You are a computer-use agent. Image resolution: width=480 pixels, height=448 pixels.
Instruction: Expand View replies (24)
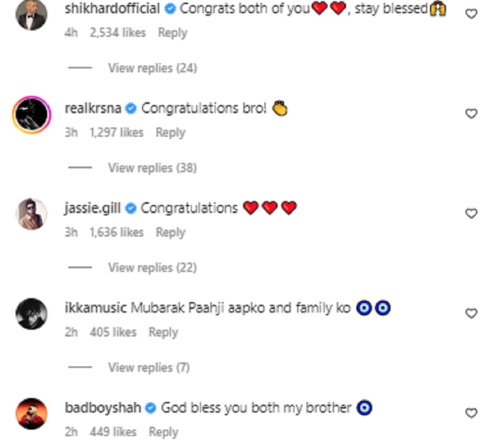(x=152, y=68)
